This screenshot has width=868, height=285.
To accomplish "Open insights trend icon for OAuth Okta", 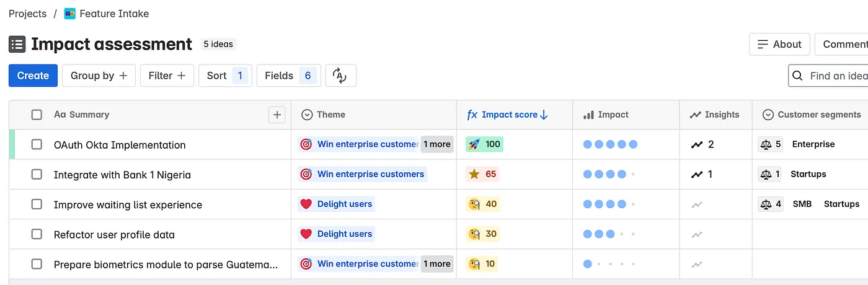I will [x=697, y=144].
